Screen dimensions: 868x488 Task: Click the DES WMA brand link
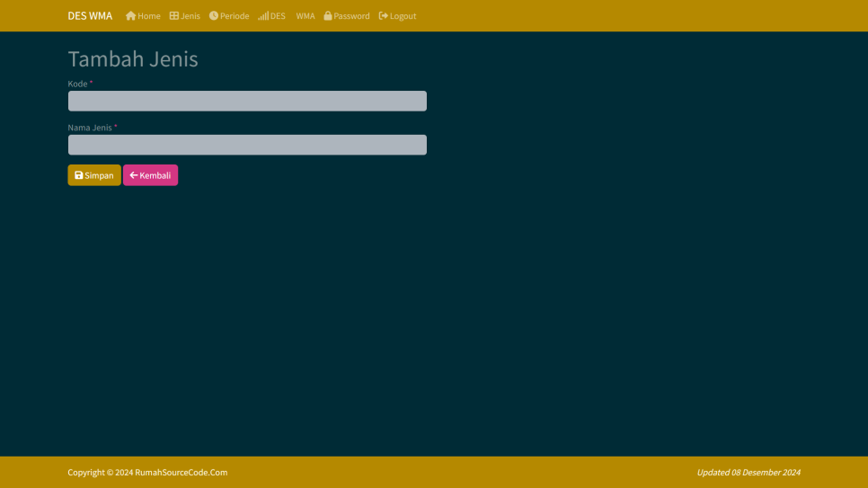(x=90, y=16)
